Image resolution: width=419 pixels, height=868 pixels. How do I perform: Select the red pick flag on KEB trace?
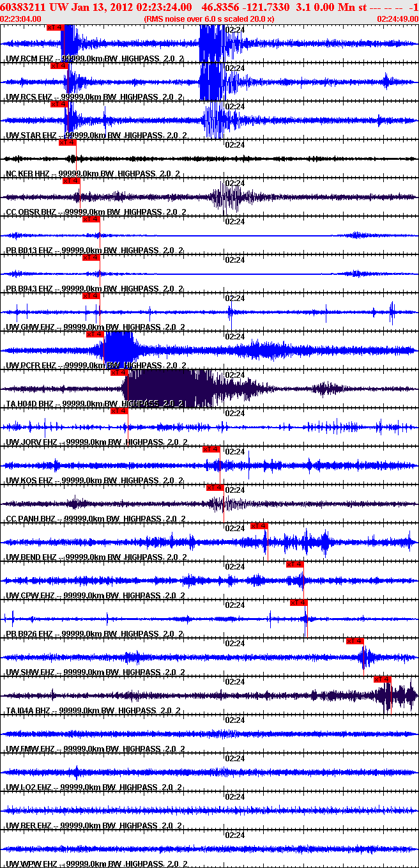(68, 143)
